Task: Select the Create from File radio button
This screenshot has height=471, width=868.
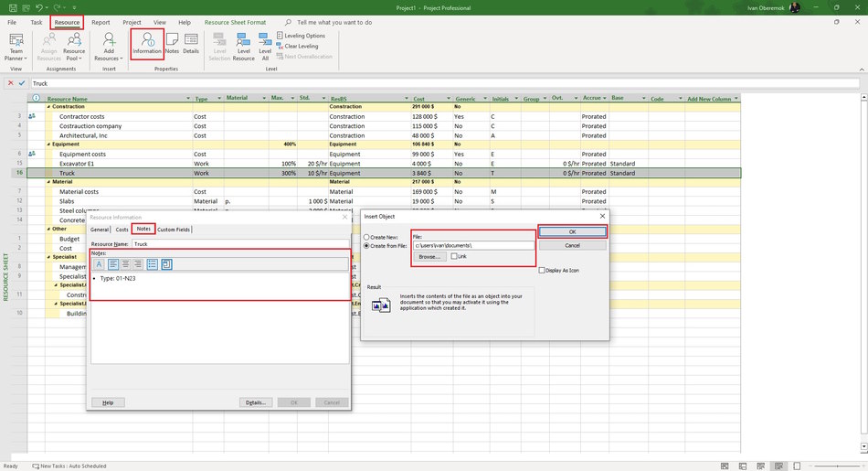Action: (x=366, y=245)
